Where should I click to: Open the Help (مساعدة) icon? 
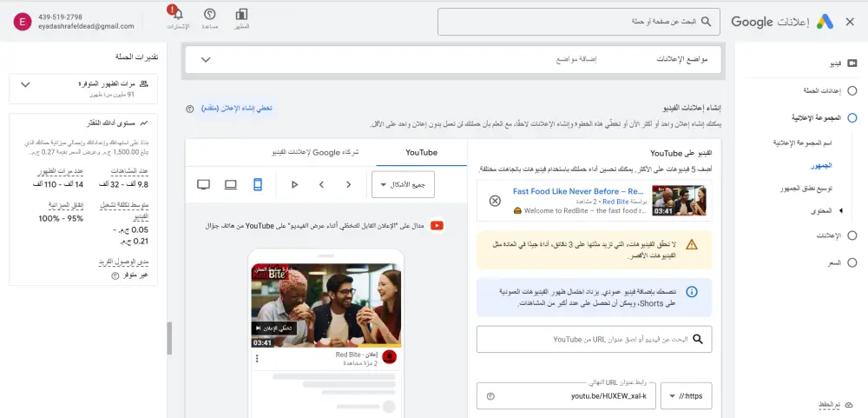[210, 15]
